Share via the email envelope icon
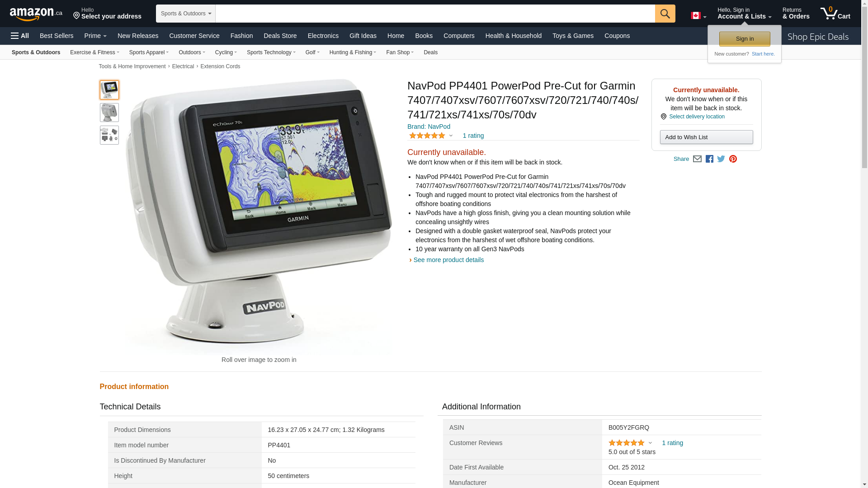This screenshot has height=488, width=868. 697,159
